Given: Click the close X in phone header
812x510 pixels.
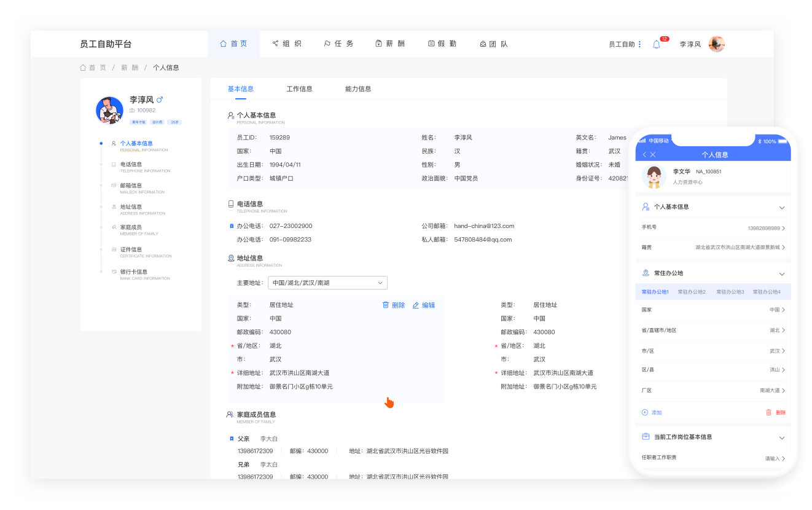Looking at the screenshot, I should [653, 155].
